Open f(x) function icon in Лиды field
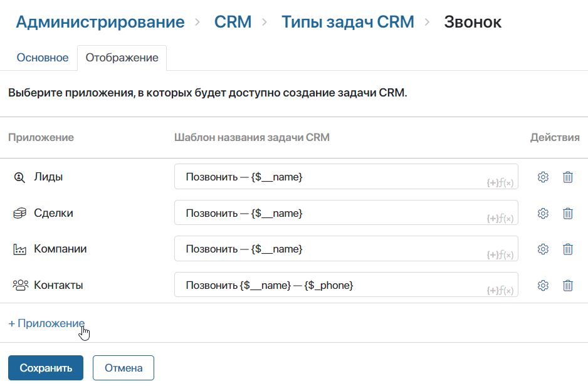The width and height of the screenshot is (588, 386). click(x=507, y=183)
